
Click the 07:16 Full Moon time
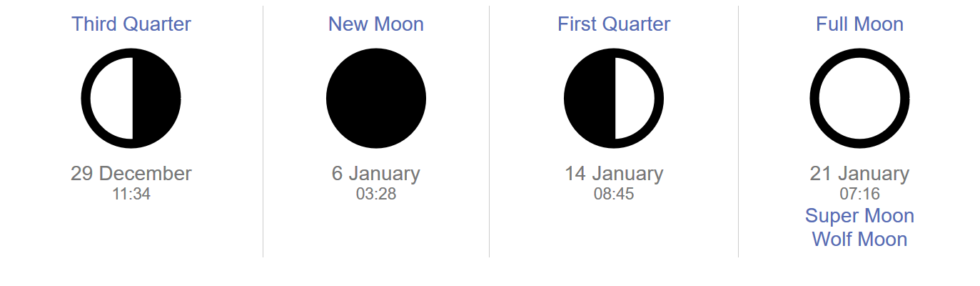click(860, 194)
